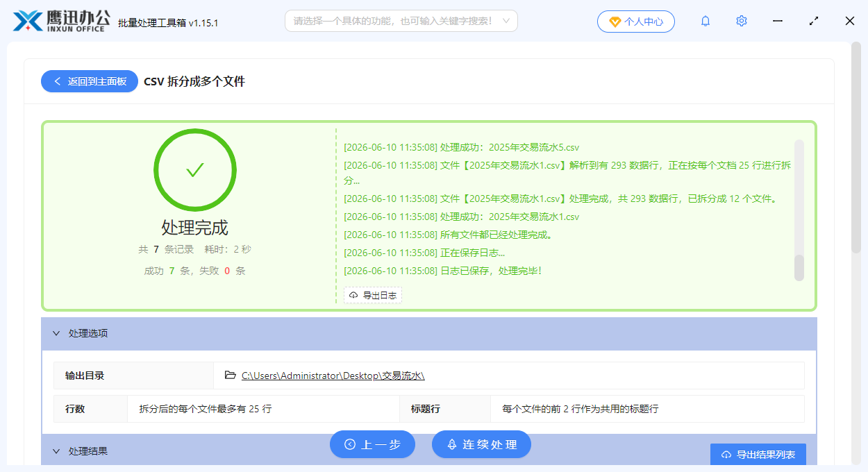Collapse the 处理选项 section
The height and width of the screenshot is (472, 868).
(x=57, y=333)
